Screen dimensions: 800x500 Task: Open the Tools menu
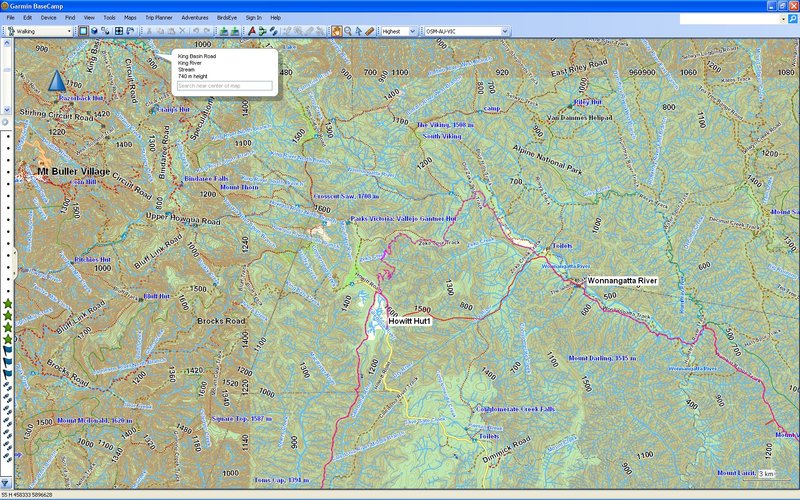coord(109,17)
